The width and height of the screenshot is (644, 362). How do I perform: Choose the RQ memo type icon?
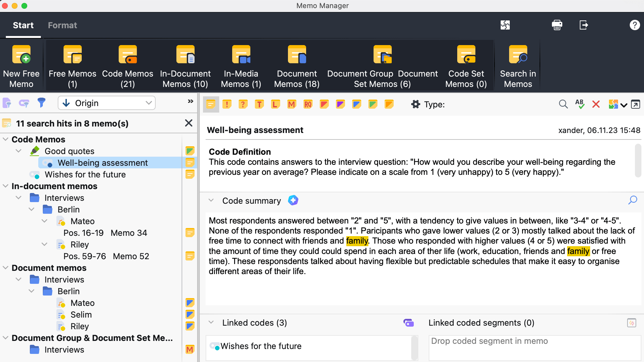(308, 104)
